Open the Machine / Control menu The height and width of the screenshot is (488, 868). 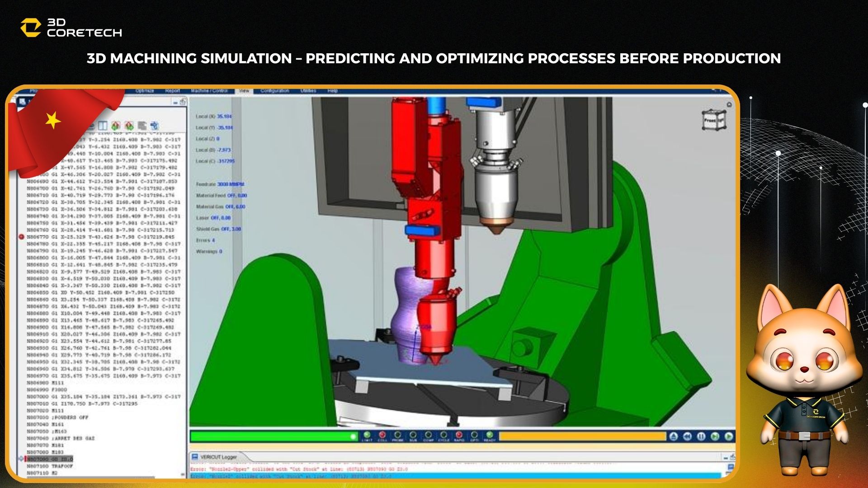tap(209, 91)
